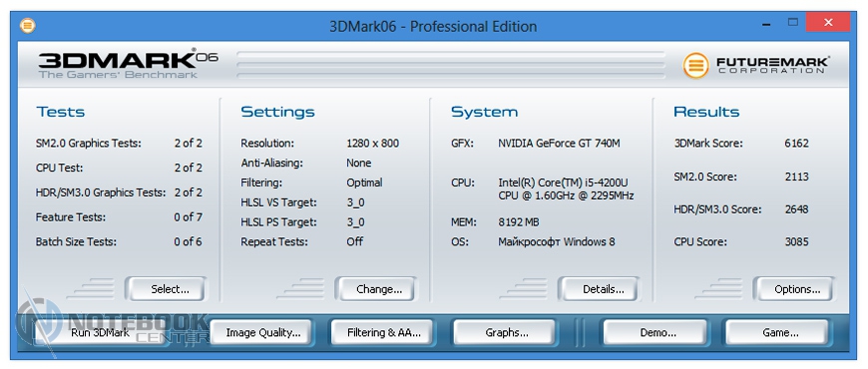The height and width of the screenshot is (369, 868).
Task: Minimize the 3DMark06 window
Action: click(x=768, y=24)
